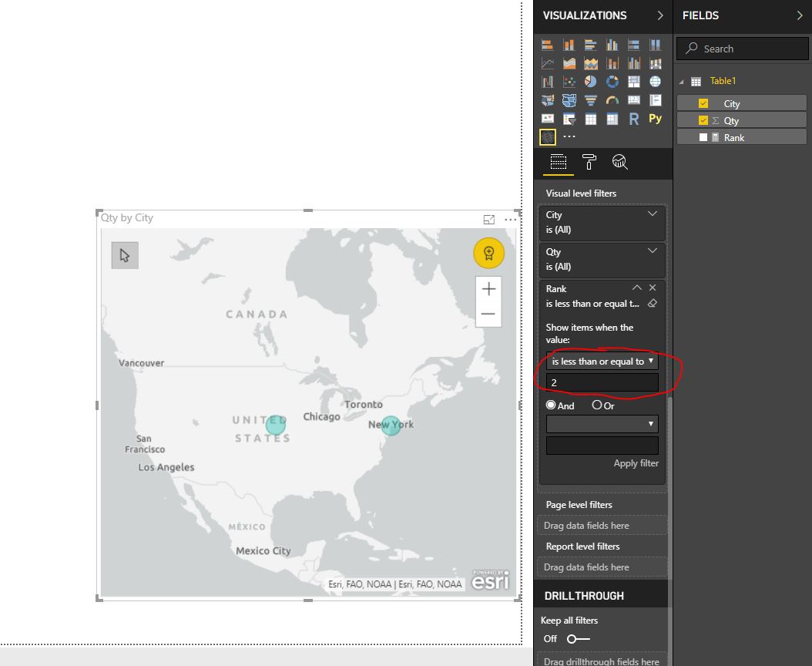Screen dimensions: 812x666
Task: Select the Card (123) visualization
Action: 634,100
